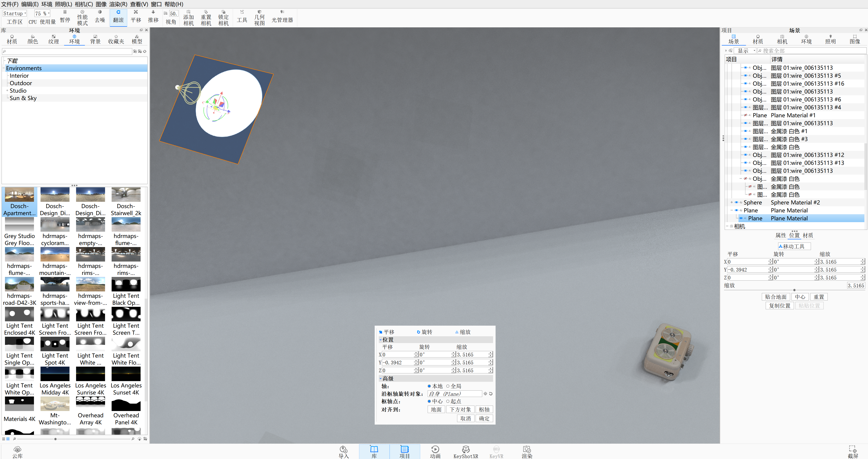This screenshot has height=459, width=868.
Task: Expand the Studio environments folder
Action: point(7,91)
